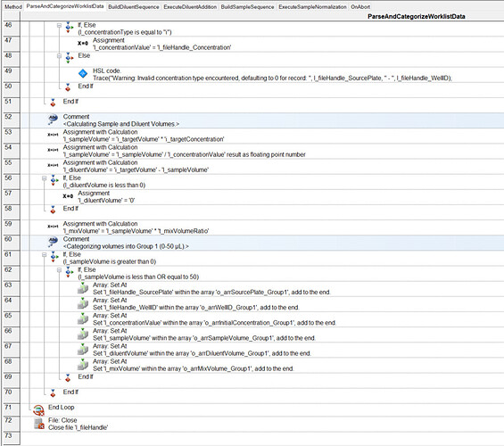Click the Array Set At icon for o_arrSourcePlate_Group1
This screenshot has height=446, width=504.
click(83, 288)
